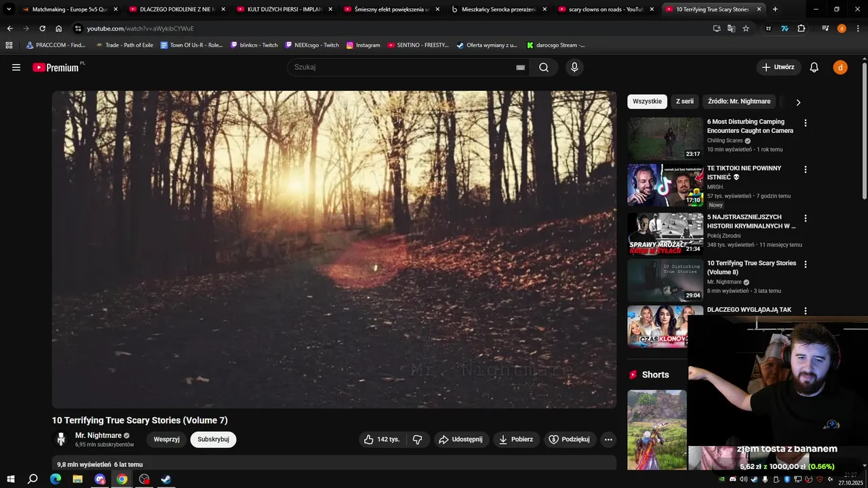Image resolution: width=868 pixels, height=488 pixels.
Task: Open Trade - Path of Exile bookmark
Action: (124, 45)
